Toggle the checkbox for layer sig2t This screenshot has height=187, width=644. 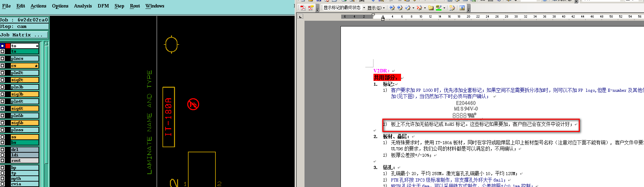pyautogui.click(x=2, y=80)
